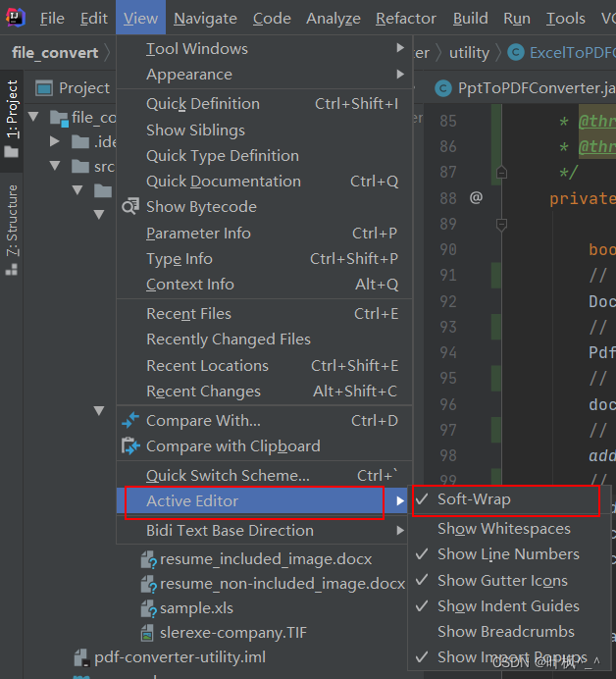The height and width of the screenshot is (679, 616).
Task: Choose Quick Documentation from the View menu
Action: 223,182
